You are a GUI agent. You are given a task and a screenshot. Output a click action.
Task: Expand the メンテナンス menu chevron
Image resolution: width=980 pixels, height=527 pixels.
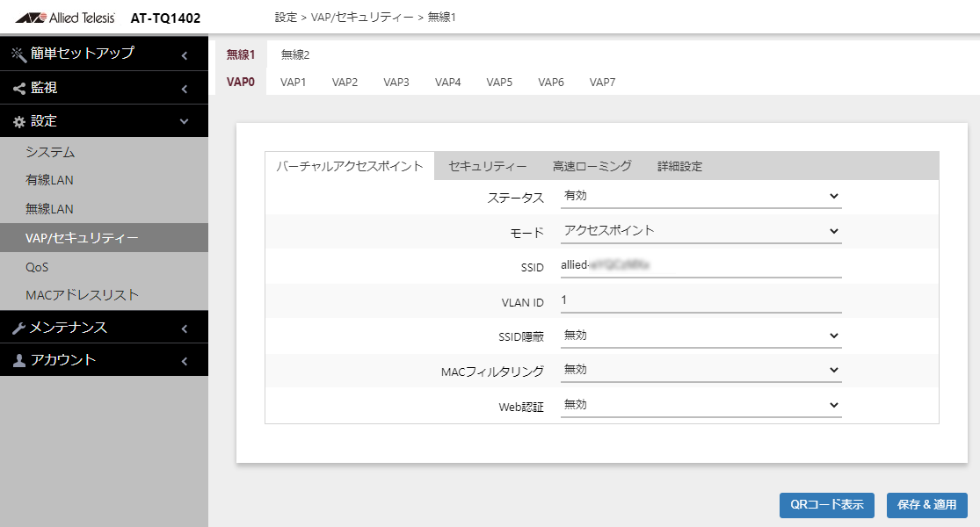point(185,328)
